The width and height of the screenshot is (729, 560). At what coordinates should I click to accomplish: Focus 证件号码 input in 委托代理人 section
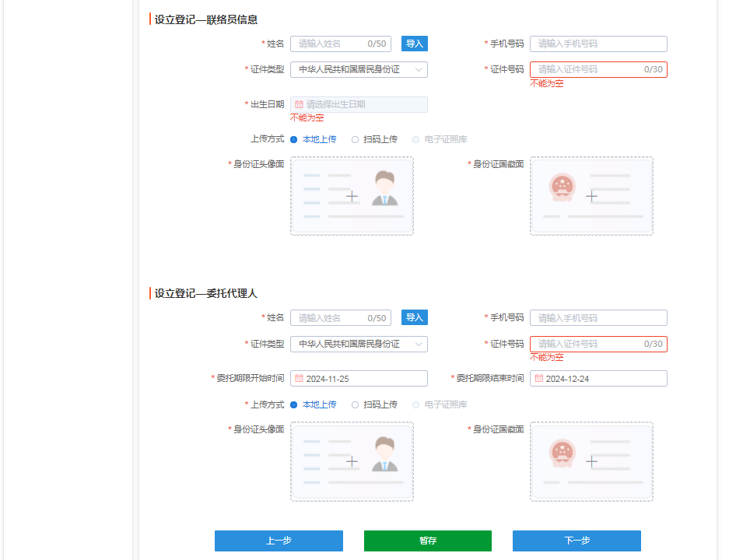click(599, 345)
